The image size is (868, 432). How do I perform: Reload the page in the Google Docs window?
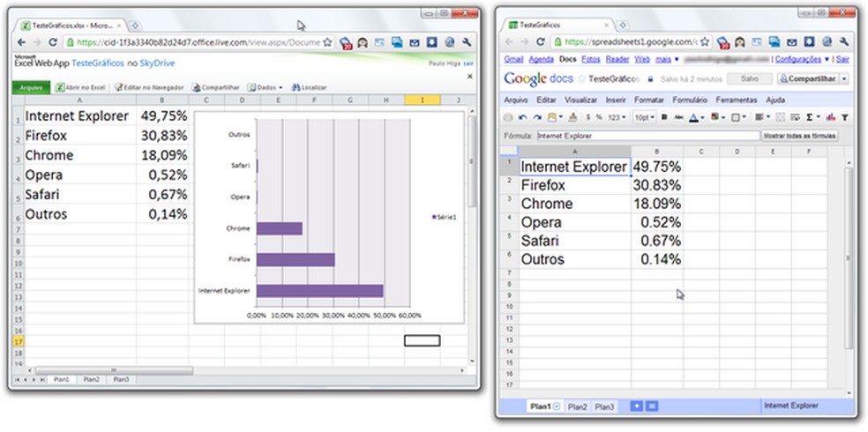point(541,42)
